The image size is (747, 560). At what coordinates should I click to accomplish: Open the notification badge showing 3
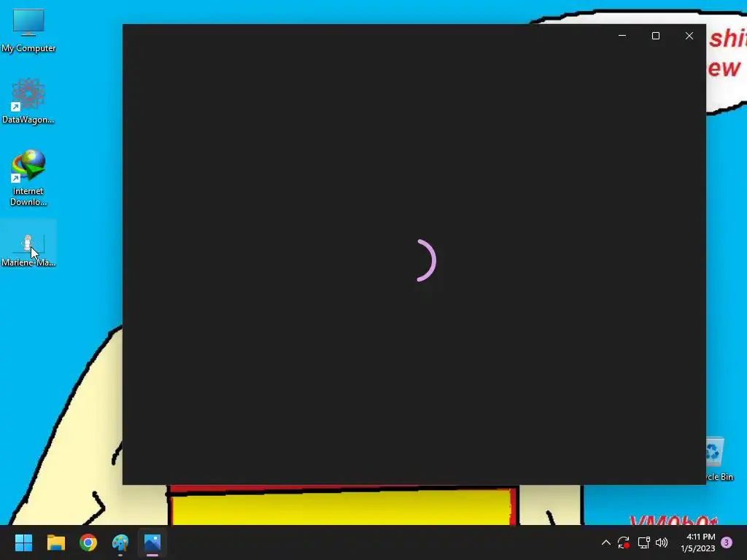(x=727, y=542)
